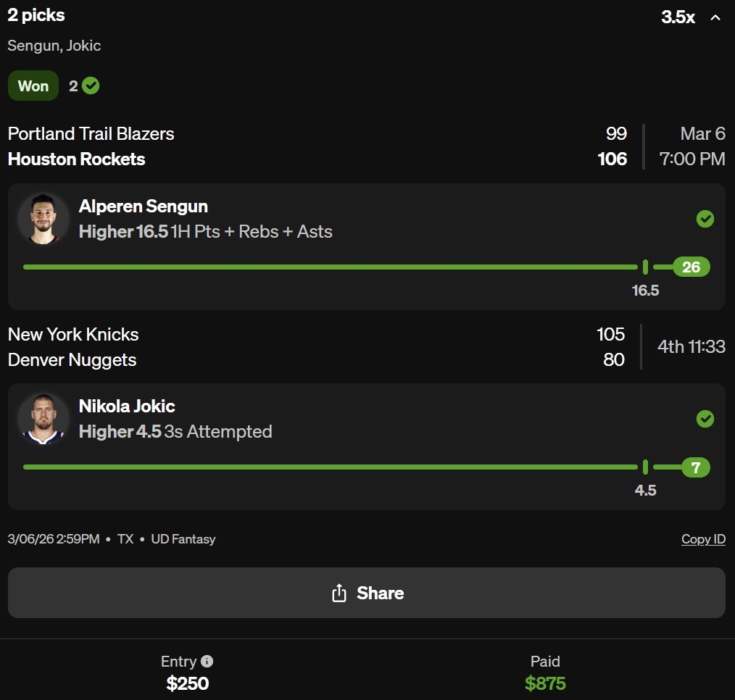Click the 7 result badge for Jokic
This screenshot has height=700, width=735.
tap(695, 467)
